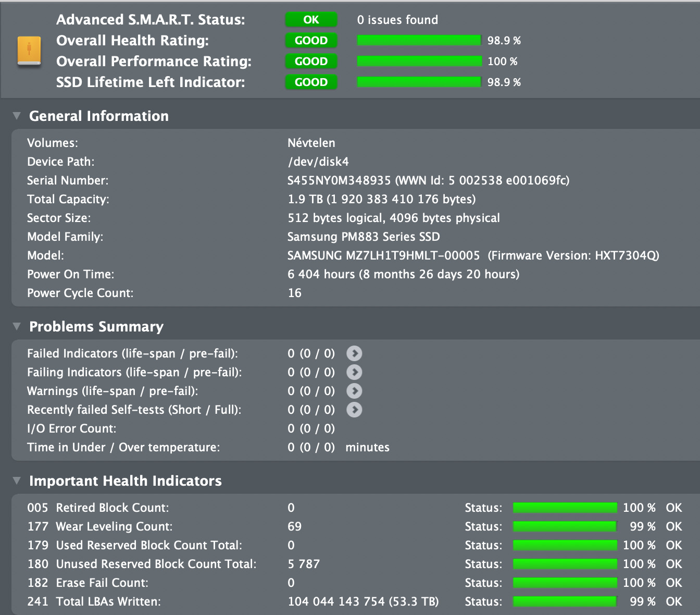Open details arrow for Failed Indicators
Image resolution: width=700 pixels, height=615 pixels.
(354, 353)
